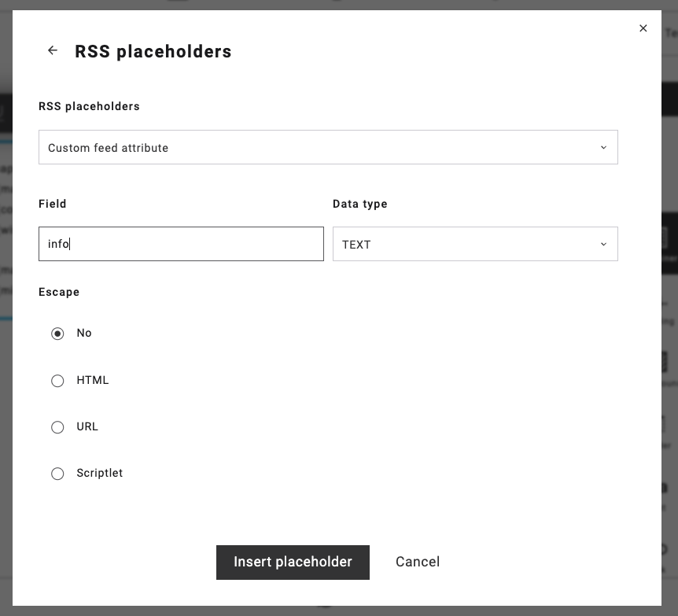This screenshot has height=616, width=678.
Task: Click the URL label text
Action: 87,426
